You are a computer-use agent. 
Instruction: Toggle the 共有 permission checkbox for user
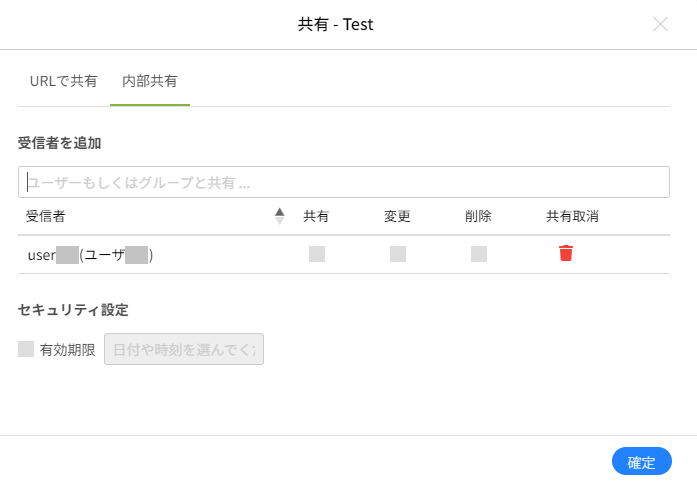point(317,254)
